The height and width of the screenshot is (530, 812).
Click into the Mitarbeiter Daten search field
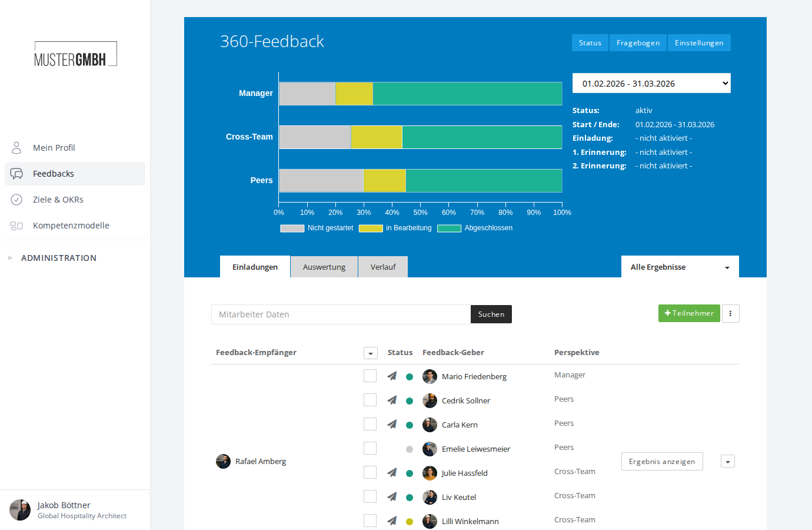[x=341, y=314]
